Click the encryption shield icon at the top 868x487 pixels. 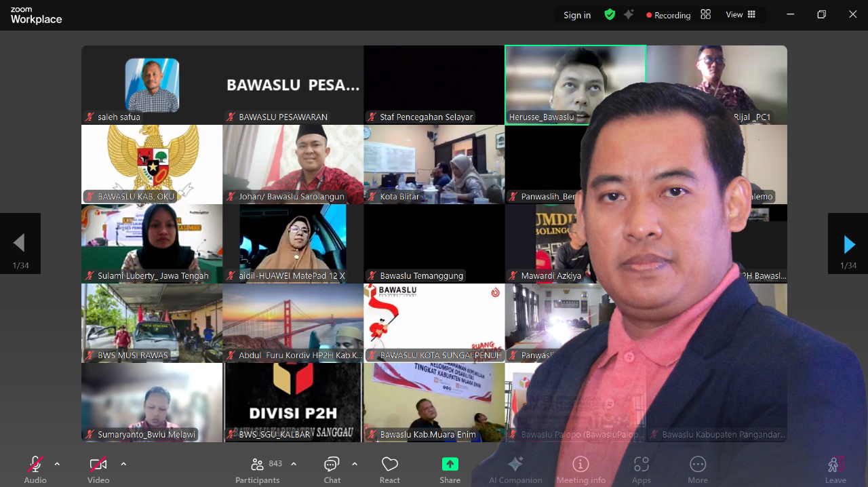point(610,14)
